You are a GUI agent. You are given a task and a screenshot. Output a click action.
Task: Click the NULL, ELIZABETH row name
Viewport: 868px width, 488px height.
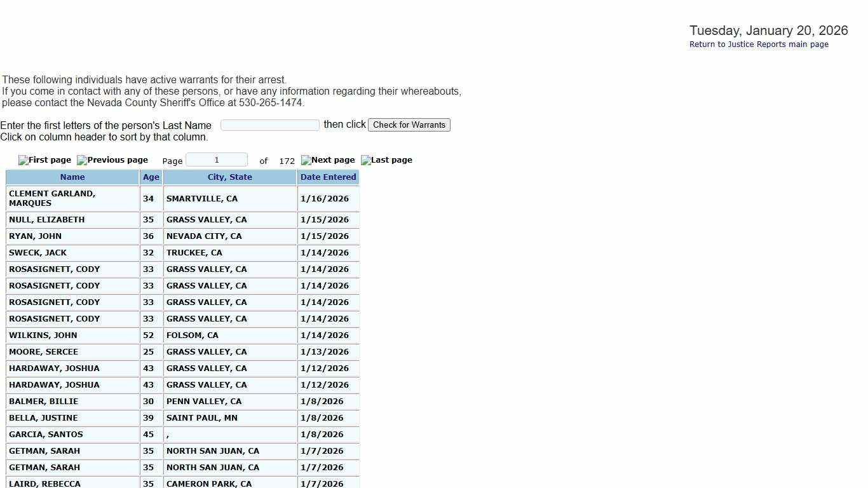click(46, 220)
